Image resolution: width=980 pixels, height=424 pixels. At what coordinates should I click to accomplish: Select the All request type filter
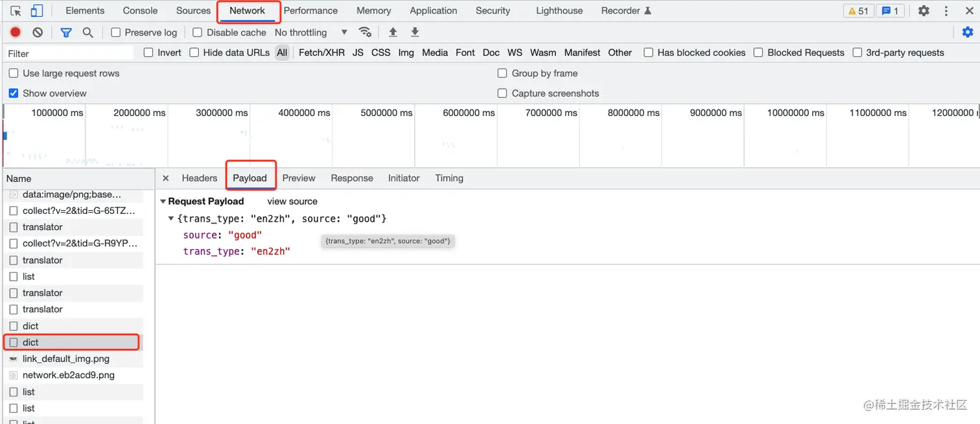(x=282, y=53)
